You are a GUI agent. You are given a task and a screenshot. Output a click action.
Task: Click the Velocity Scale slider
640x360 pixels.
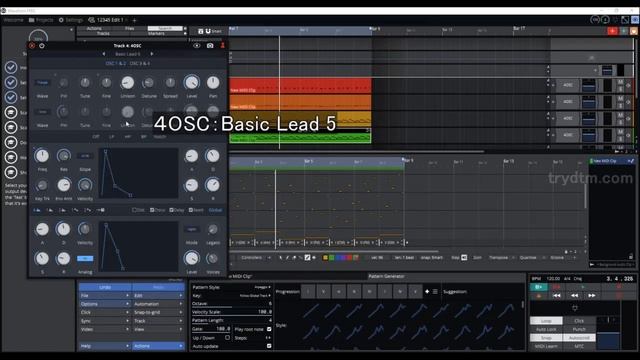(231, 312)
